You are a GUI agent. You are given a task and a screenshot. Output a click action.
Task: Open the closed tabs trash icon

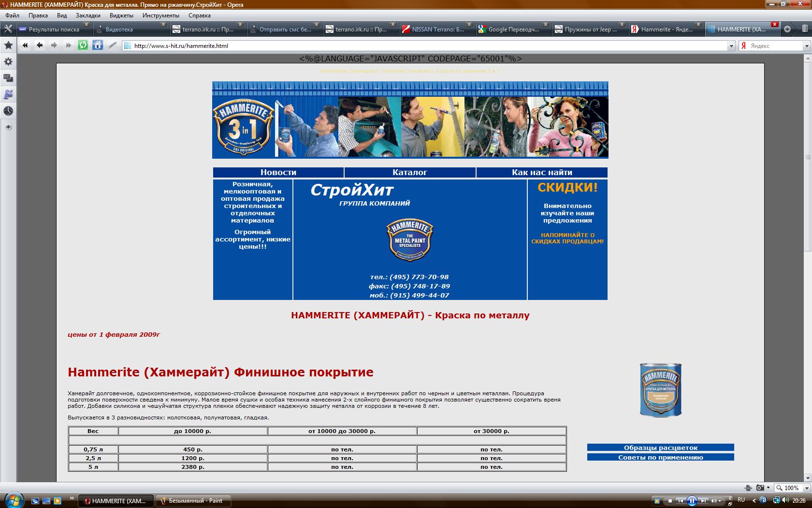coord(804,29)
